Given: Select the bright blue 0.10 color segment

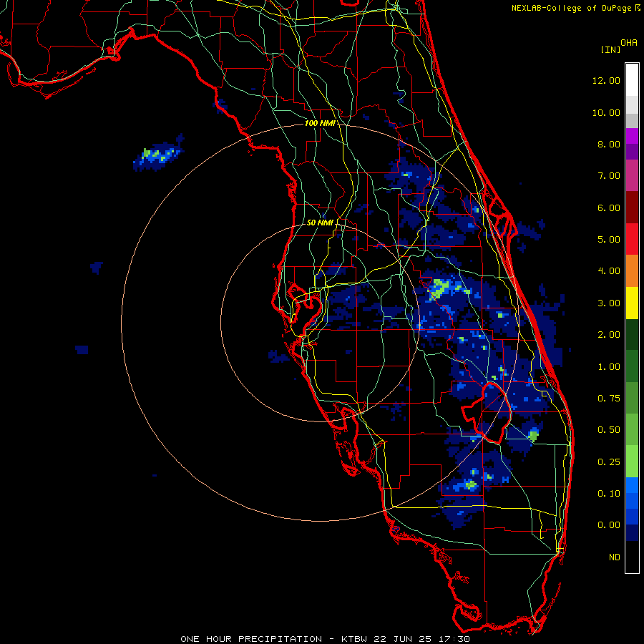Looking at the screenshot, I should pos(632,485).
